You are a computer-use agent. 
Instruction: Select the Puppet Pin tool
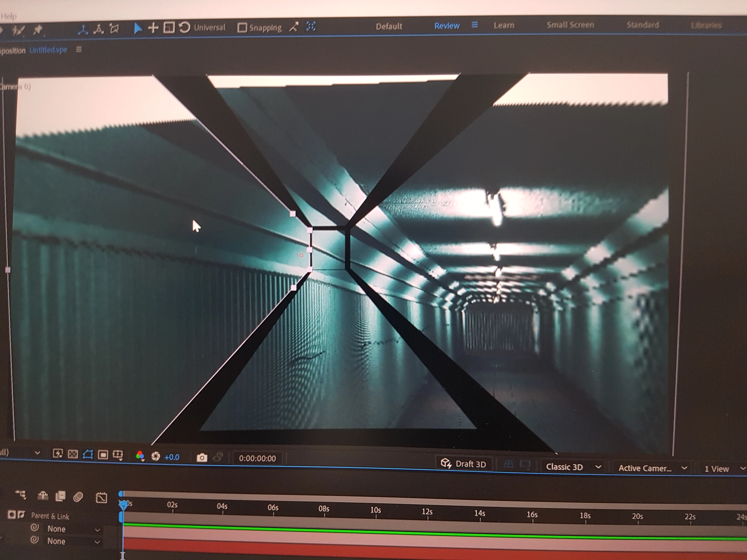[37, 30]
